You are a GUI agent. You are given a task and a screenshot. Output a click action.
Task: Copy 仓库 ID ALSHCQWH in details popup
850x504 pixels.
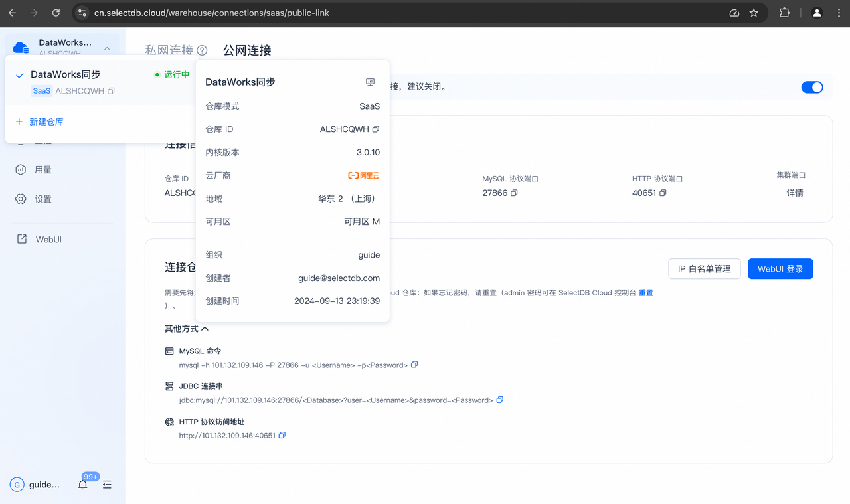(376, 129)
